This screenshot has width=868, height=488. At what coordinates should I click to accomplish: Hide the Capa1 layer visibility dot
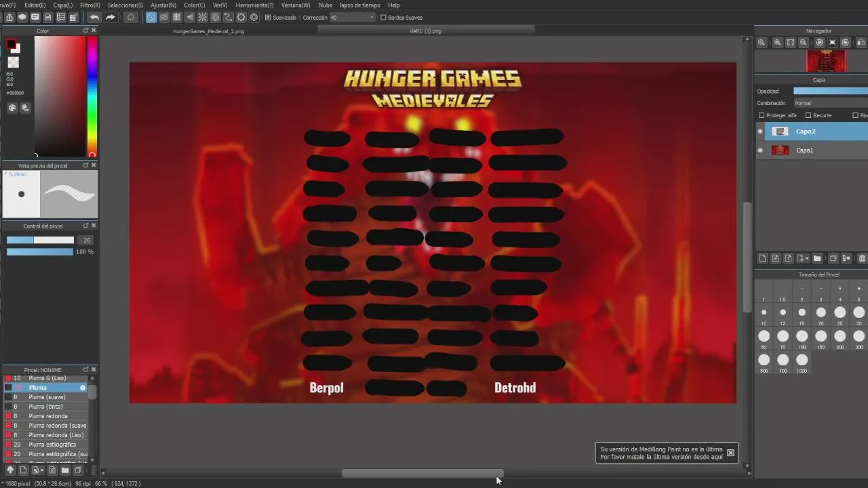coord(760,150)
